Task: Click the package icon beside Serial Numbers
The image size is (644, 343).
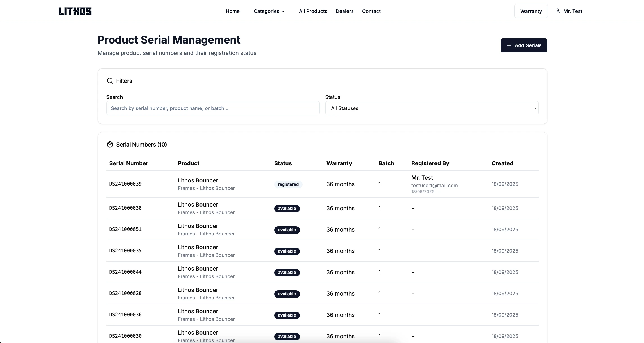Action: [110, 145]
